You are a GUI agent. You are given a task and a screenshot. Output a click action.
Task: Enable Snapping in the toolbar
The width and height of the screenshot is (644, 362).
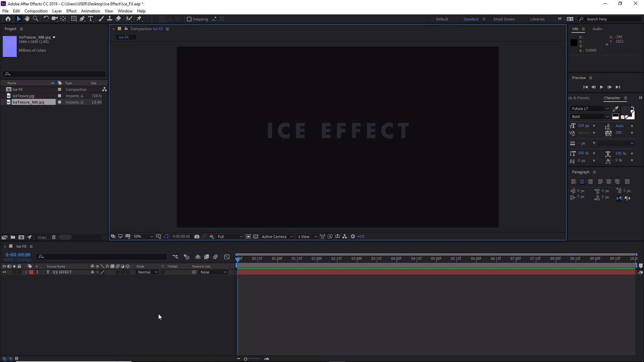[x=190, y=19]
